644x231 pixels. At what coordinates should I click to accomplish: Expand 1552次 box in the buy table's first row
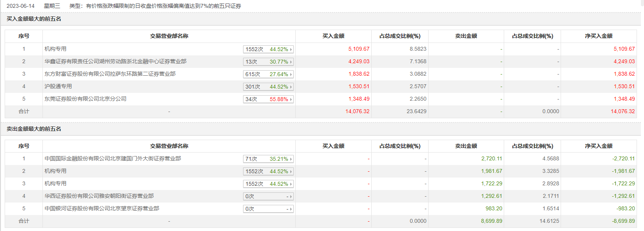268,49
